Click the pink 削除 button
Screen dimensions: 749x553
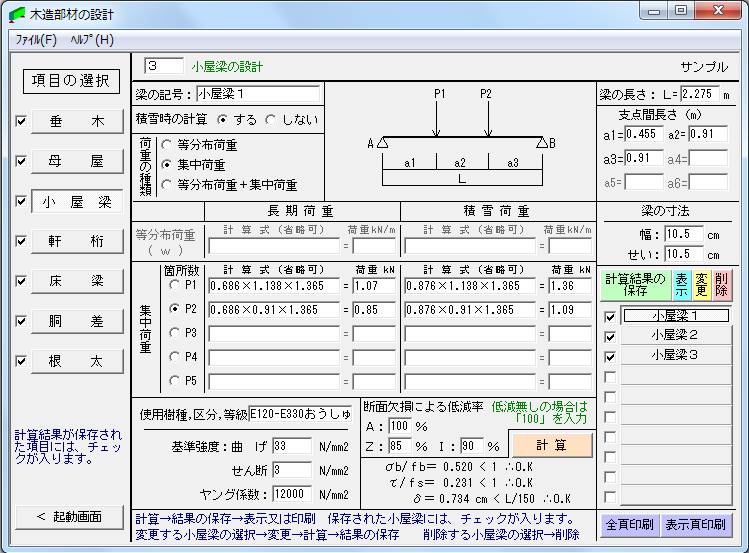pos(722,285)
